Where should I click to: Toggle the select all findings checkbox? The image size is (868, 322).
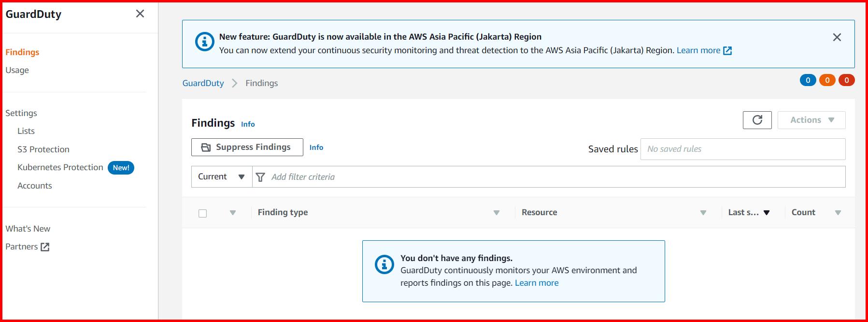[203, 213]
